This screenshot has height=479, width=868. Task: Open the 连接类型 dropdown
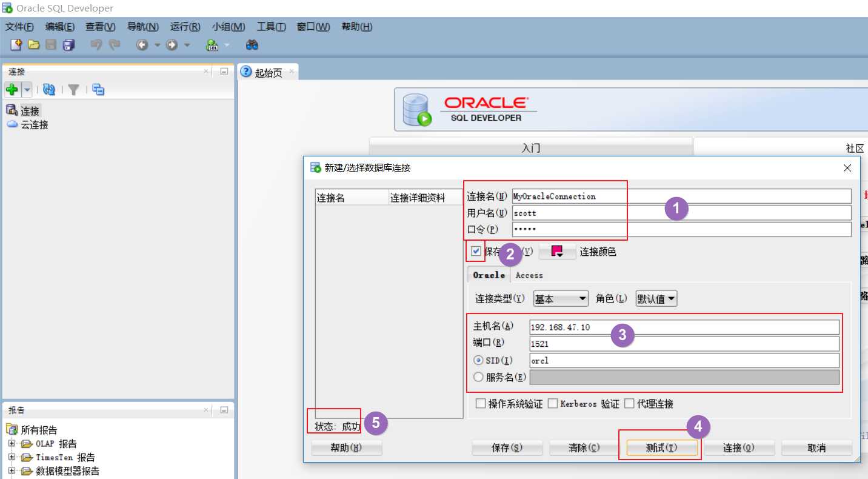point(561,299)
